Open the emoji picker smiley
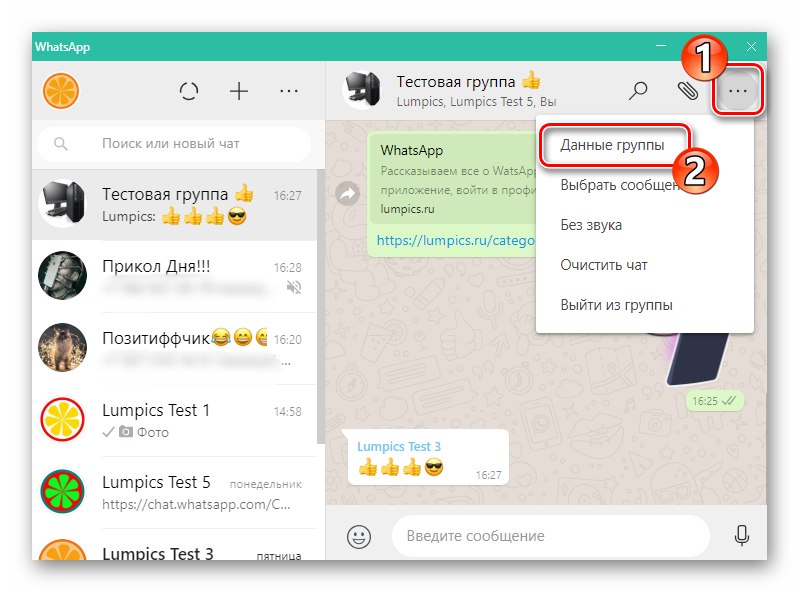 click(359, 536)
